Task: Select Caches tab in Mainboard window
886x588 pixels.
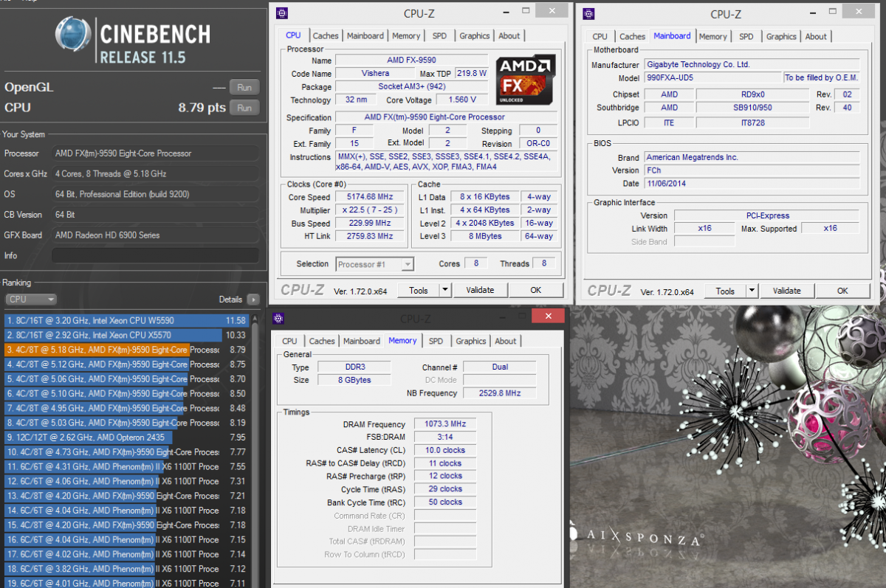Action: point(632,37)
